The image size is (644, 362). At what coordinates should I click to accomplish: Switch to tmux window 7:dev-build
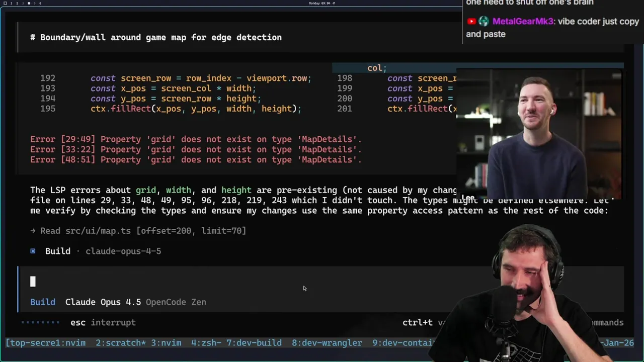point(254,343)
